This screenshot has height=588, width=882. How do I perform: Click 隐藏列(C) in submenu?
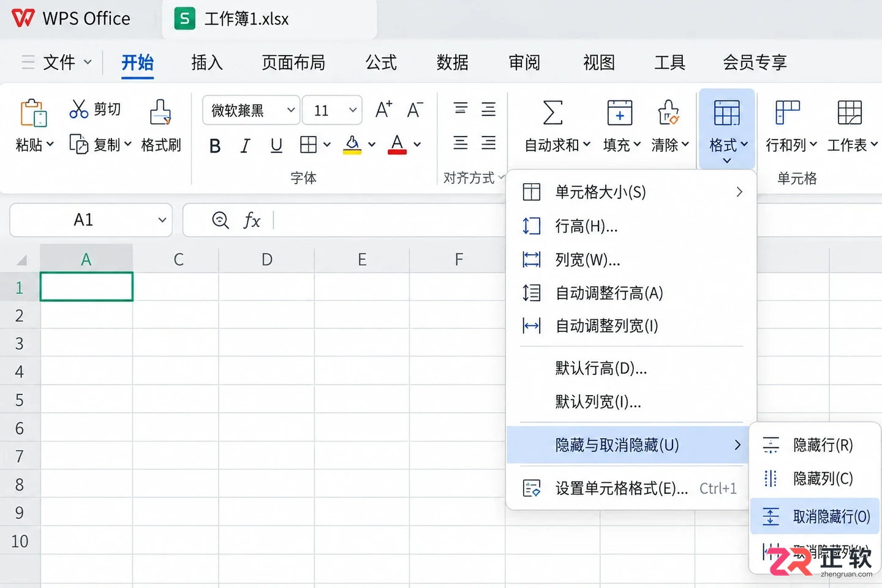click(815, 478)
